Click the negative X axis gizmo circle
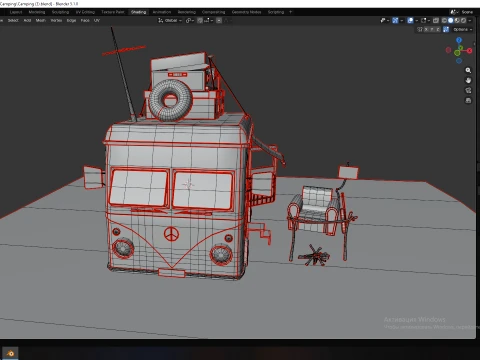This screenshot has width=480, height=360. pos(448,50)
